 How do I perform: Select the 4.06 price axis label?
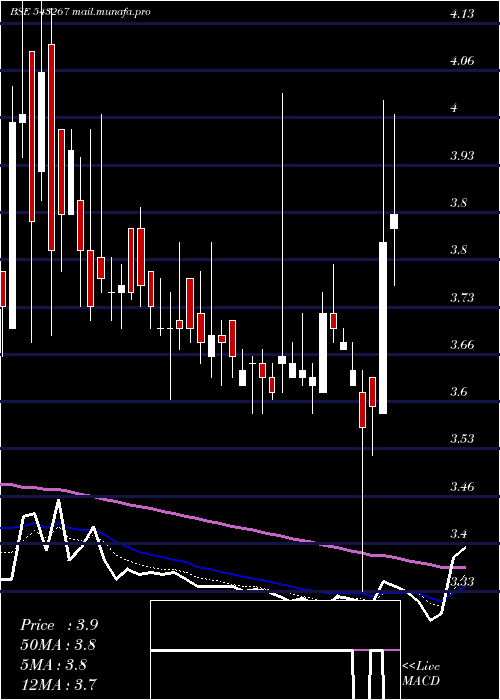coord(462,61)
